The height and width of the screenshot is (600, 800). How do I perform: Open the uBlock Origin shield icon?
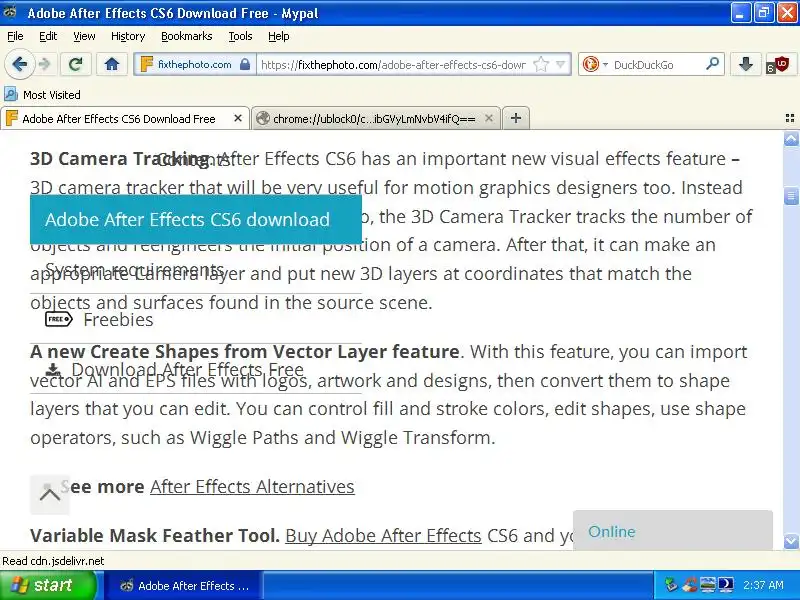[778, 65]
